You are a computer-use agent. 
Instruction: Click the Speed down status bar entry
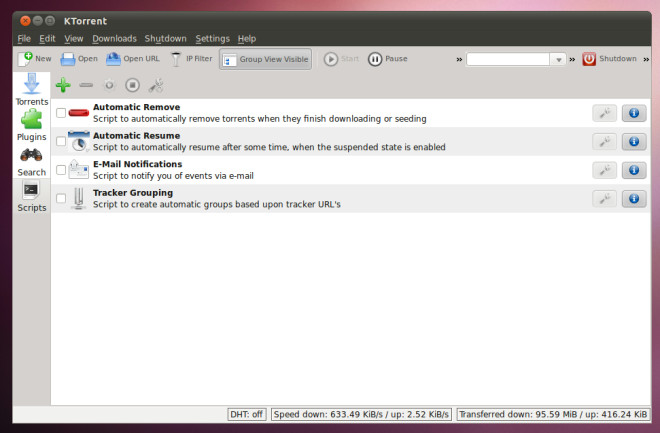[x=362, y=414]
